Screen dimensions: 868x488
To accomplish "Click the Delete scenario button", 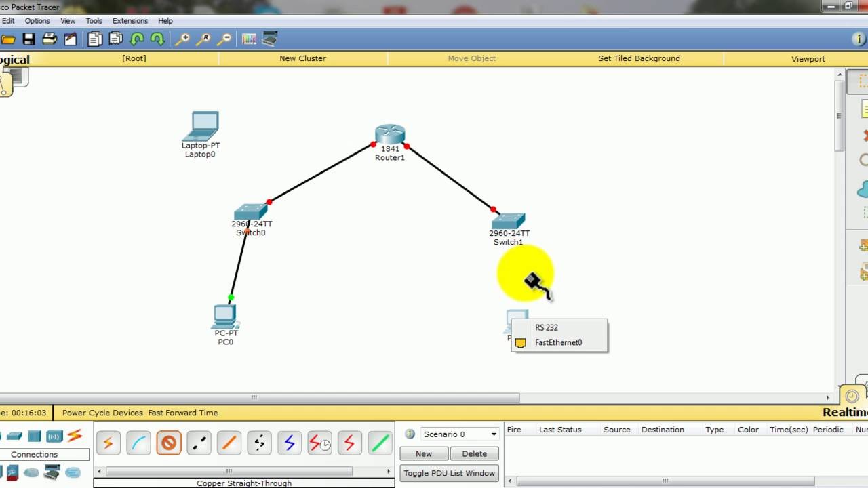I will coord(475,454).
